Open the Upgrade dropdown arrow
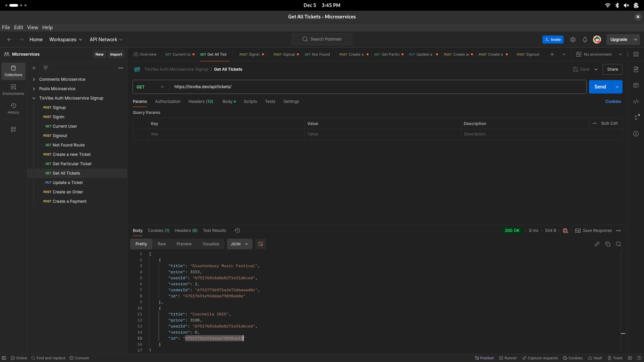 tap(636, 40)
